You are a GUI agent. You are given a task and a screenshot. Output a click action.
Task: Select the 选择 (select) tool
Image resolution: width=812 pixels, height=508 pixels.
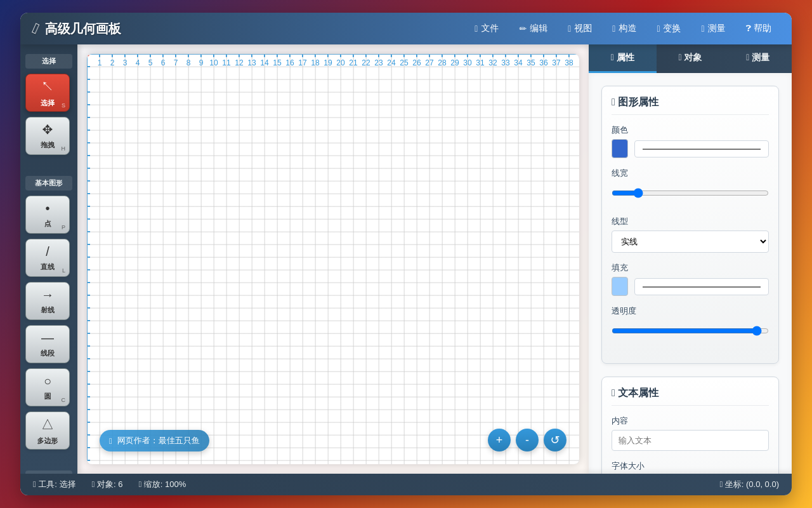click(48, 93)
